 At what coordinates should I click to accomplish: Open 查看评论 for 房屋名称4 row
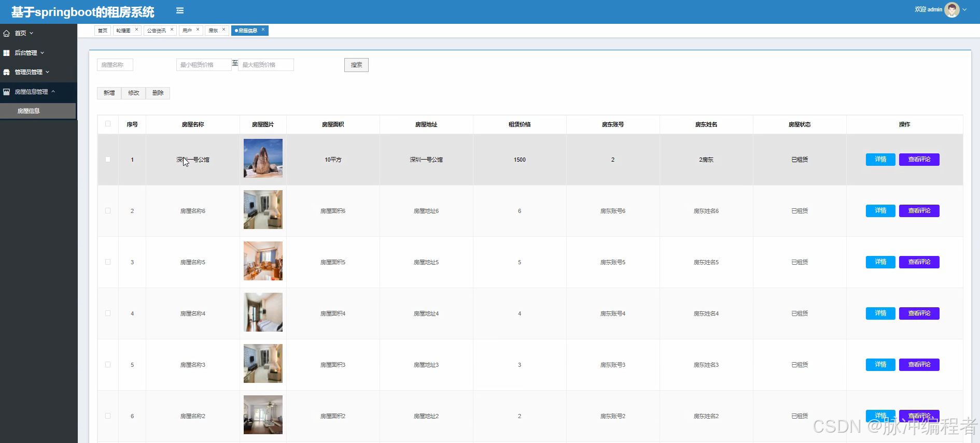coord(919,313)
